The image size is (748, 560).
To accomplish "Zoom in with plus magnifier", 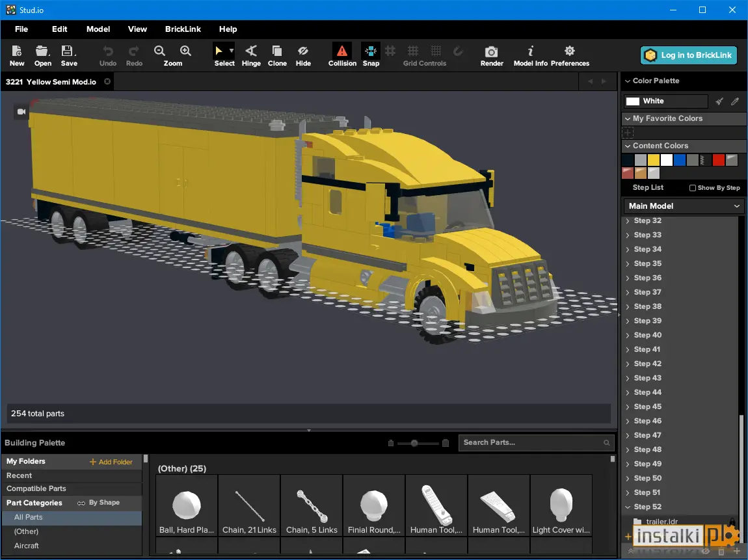I will [x=185, y=51].
